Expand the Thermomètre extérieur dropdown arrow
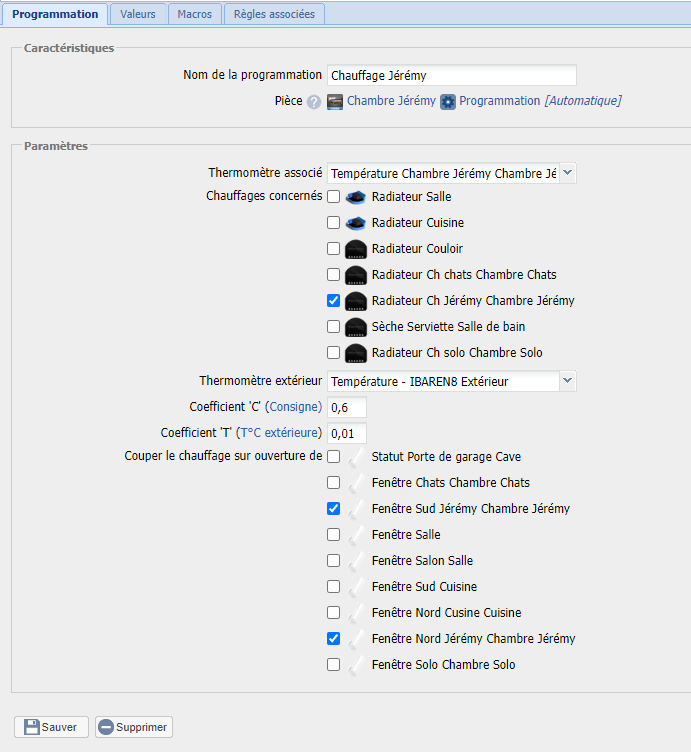691x754 pixels. pyautogui.click(x=568, y=381)
